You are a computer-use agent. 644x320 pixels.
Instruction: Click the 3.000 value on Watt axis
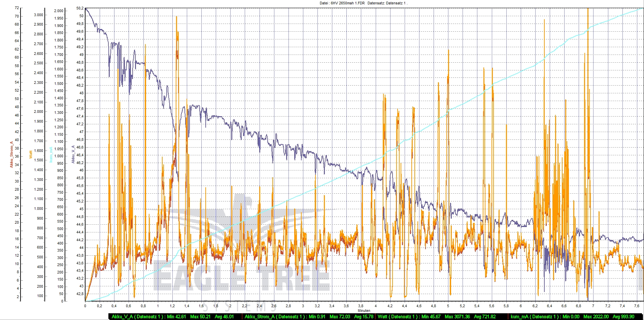point(38,15)
